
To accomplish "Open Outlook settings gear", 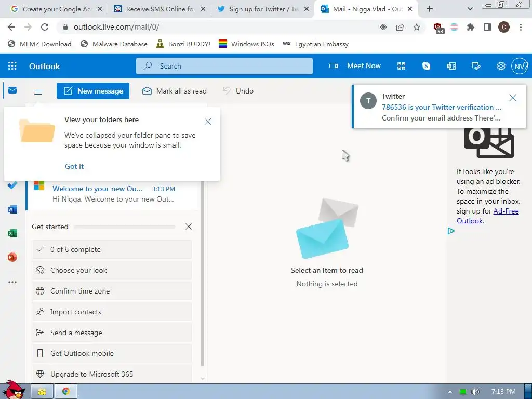I will (x=501, y=66).
